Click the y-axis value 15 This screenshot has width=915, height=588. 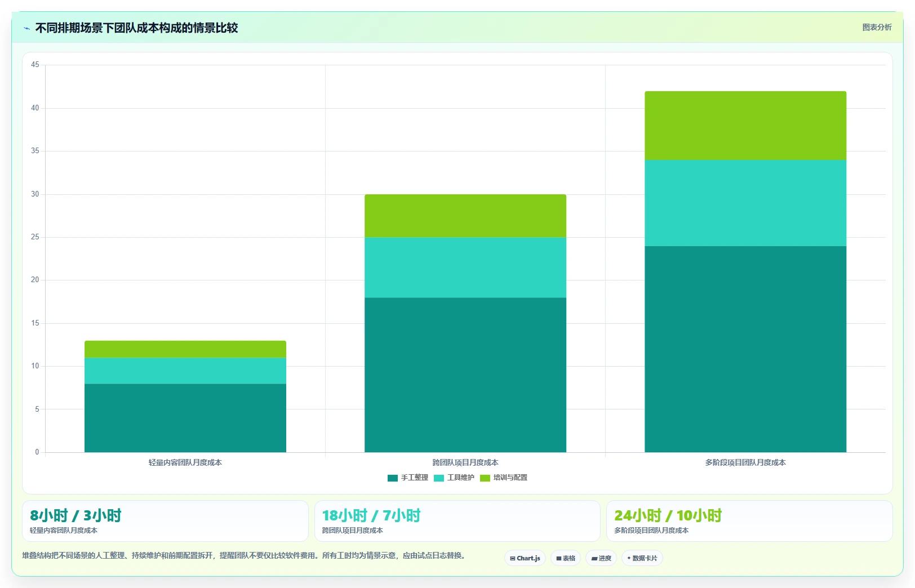[x=35, y=323]
